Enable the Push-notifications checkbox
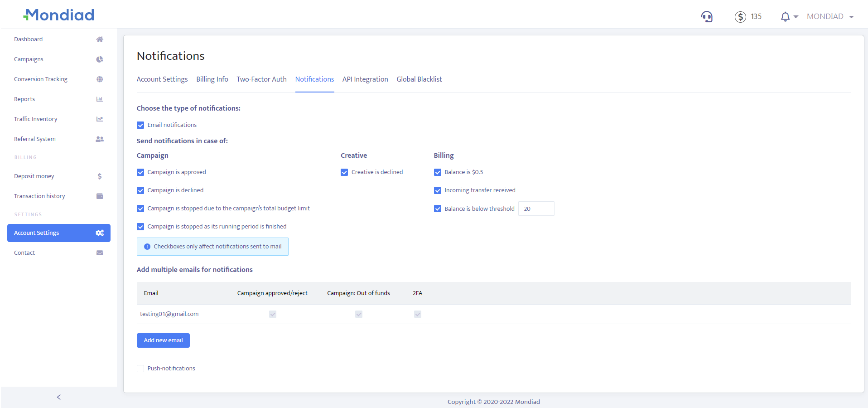The image size is (868, 408). (x=140, y=369)
